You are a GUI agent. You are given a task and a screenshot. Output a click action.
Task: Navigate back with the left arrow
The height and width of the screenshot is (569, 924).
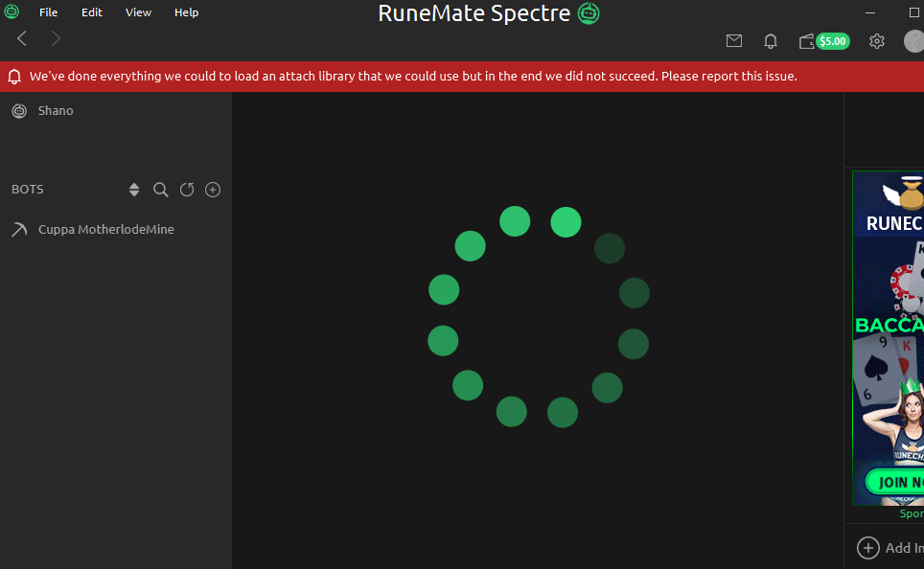coord(22,39)
